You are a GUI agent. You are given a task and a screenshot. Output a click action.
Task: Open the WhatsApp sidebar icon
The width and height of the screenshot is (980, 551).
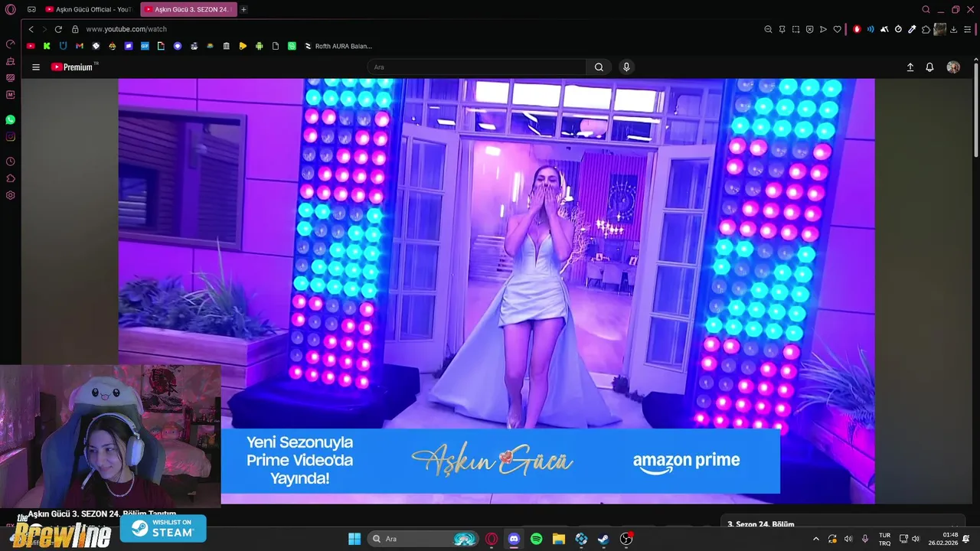(x=11, y=120)
